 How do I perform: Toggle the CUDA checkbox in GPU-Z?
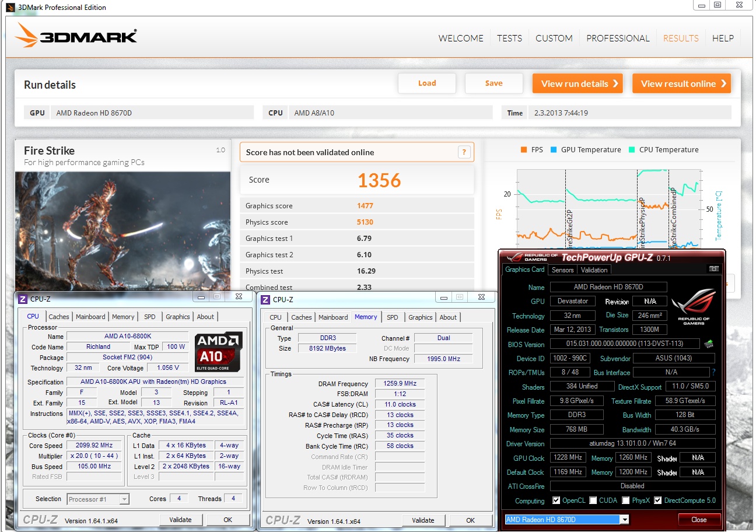pos(593,501)
